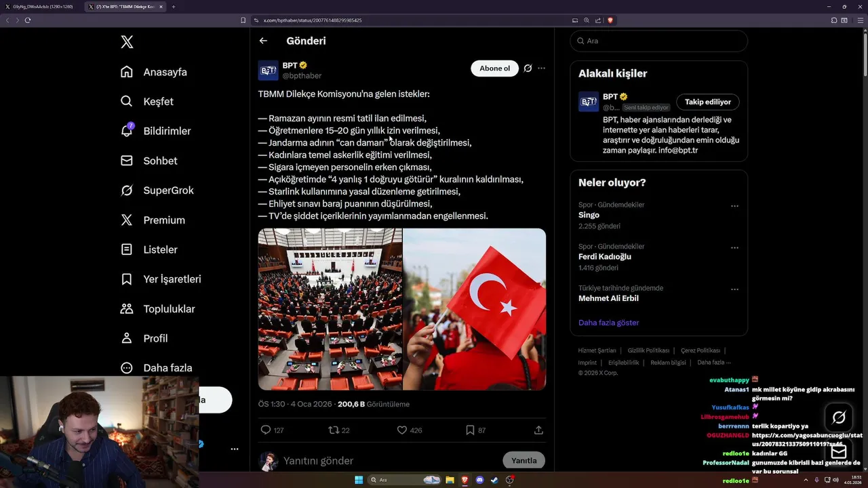Reload the page in the browser

click(28, 20)
